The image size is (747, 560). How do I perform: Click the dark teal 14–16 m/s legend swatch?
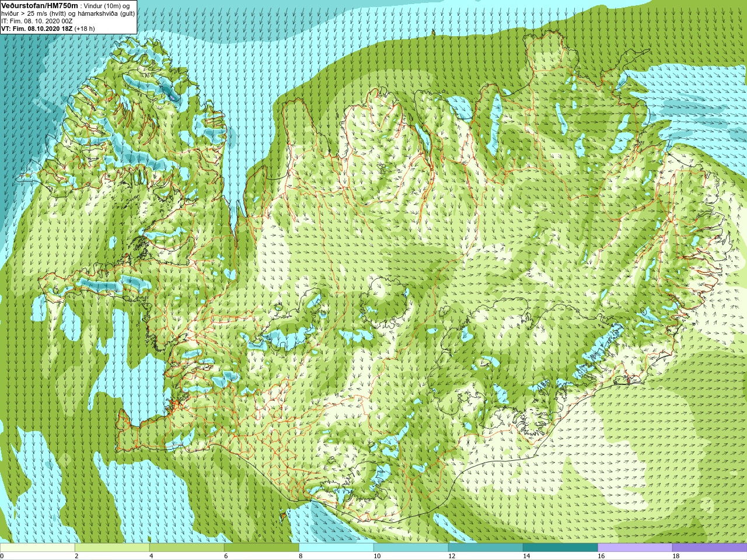(560, 548)
